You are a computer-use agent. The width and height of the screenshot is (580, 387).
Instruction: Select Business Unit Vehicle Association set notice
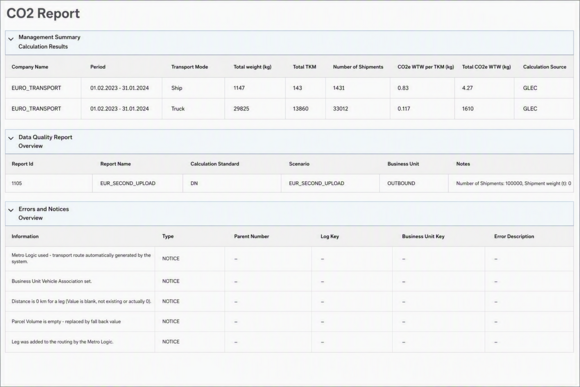click(x=290, y=281)
